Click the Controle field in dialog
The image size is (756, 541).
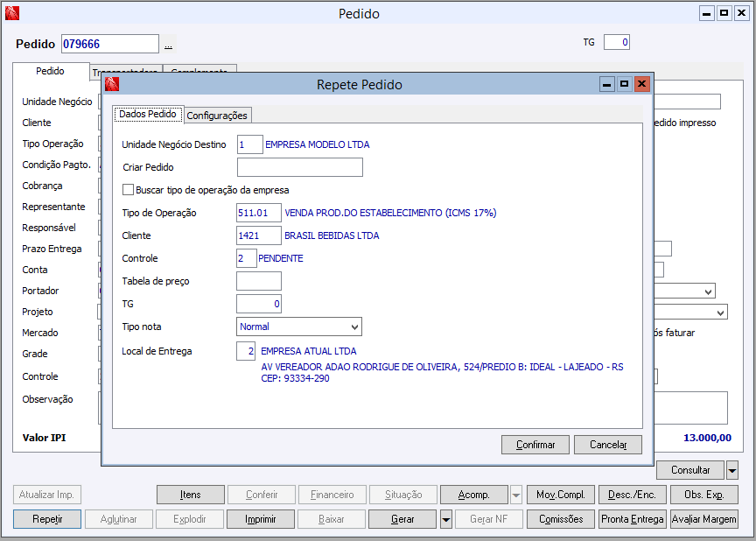point(247,258)
